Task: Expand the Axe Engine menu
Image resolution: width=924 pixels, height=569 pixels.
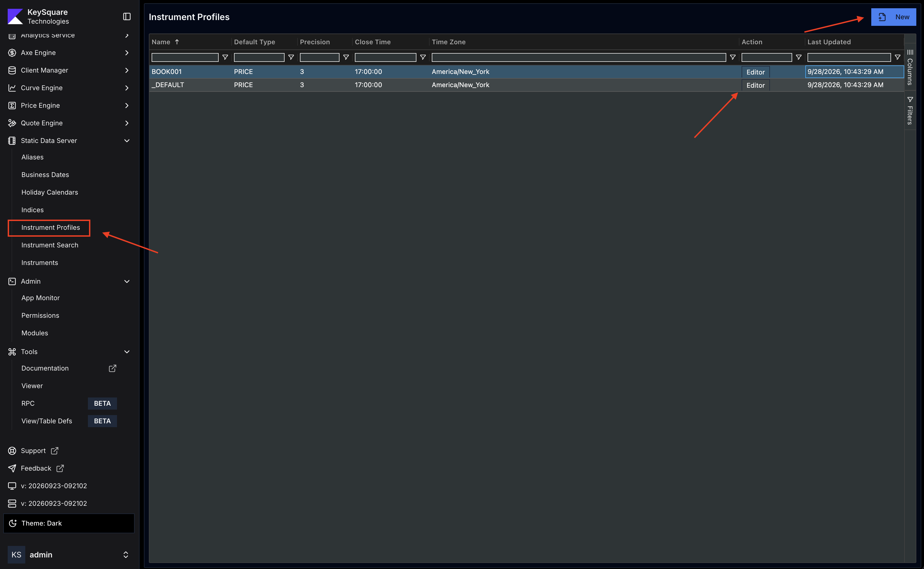Action: pyautogui.click(x=127, y=53)
